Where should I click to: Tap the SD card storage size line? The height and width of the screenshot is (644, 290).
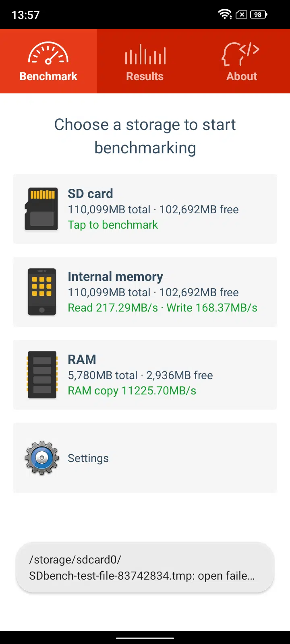click(153, 209)
